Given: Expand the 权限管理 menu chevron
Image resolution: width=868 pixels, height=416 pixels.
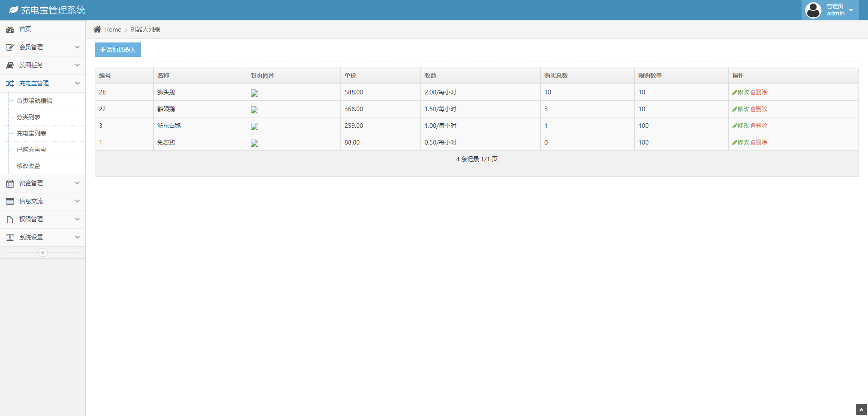Looking at the screenshot, I should click(x=77, y=219).
